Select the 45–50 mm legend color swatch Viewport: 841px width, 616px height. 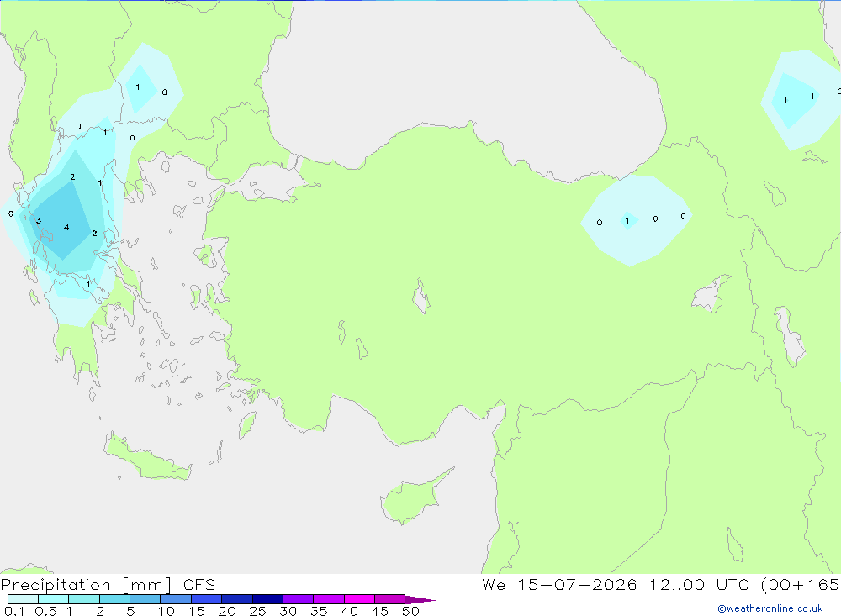pos(389,599)
